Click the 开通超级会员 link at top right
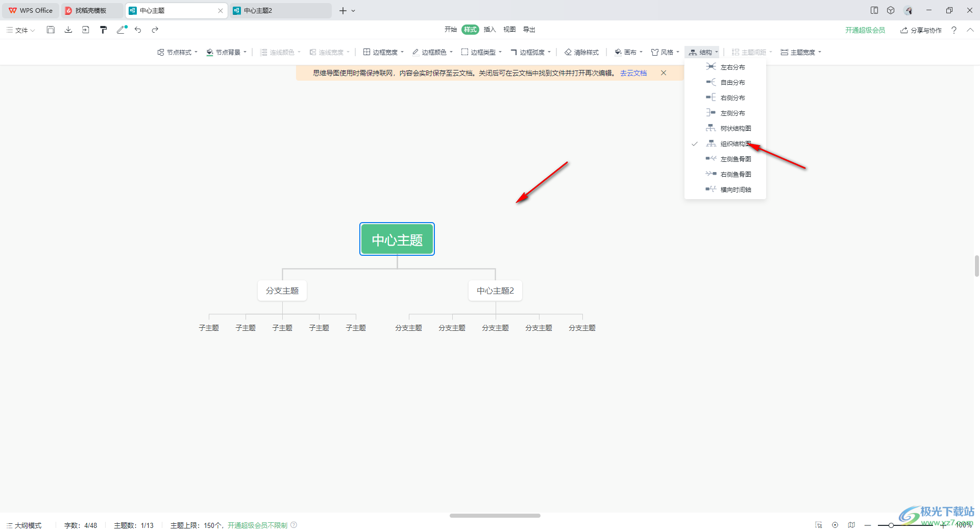Screen dimensions: 980x531 coord(865,30)
